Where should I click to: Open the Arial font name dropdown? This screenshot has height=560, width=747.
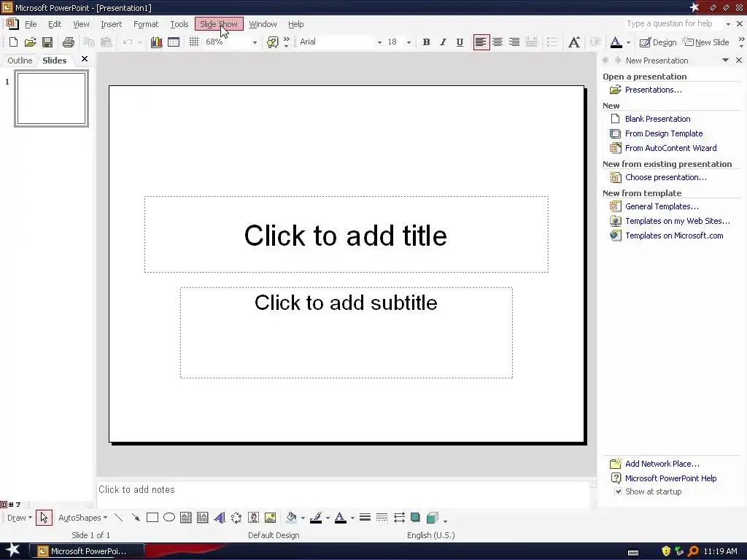pos(379,42)
